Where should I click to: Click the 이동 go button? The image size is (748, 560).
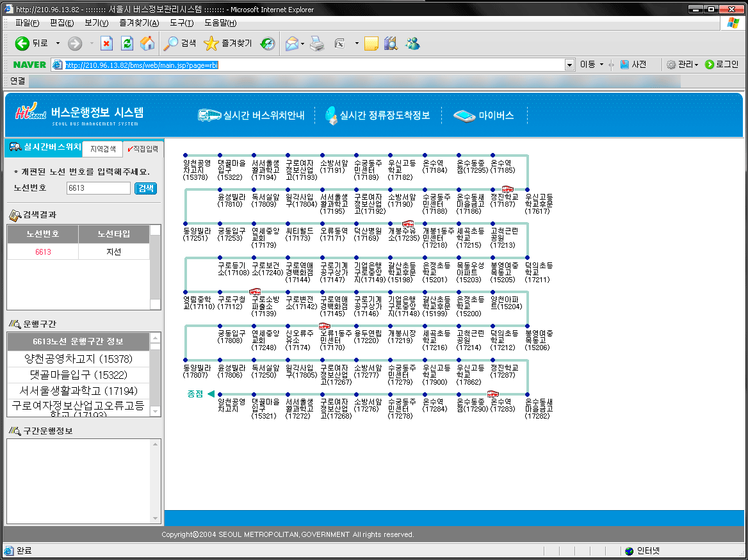pos(588,65)
